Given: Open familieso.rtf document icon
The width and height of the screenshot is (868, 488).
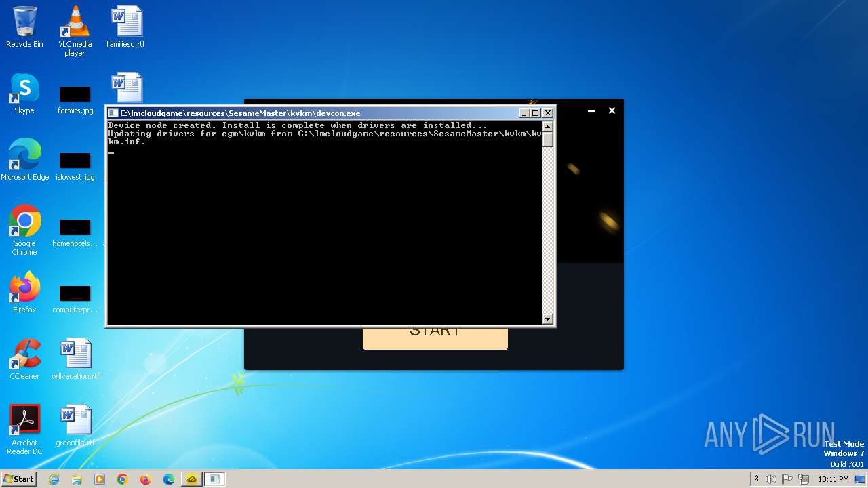Looking at the screenshot, I should tap(126, 27).
